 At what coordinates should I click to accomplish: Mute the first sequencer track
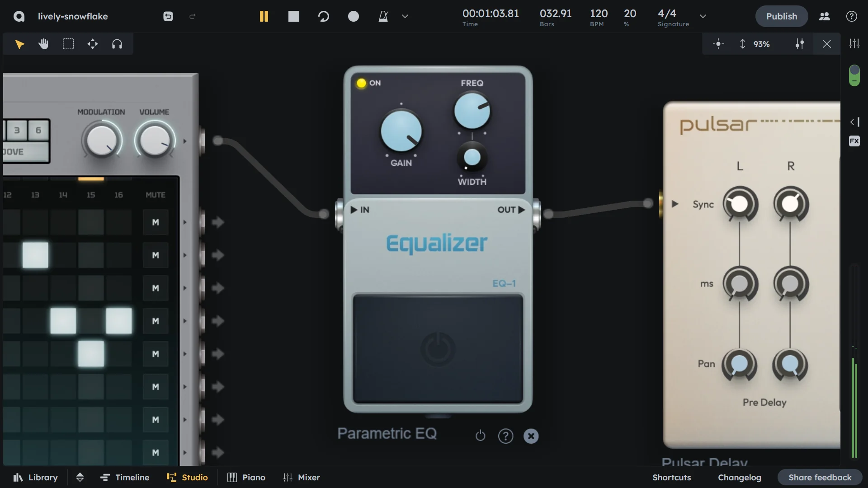click(x=155, y=222)
